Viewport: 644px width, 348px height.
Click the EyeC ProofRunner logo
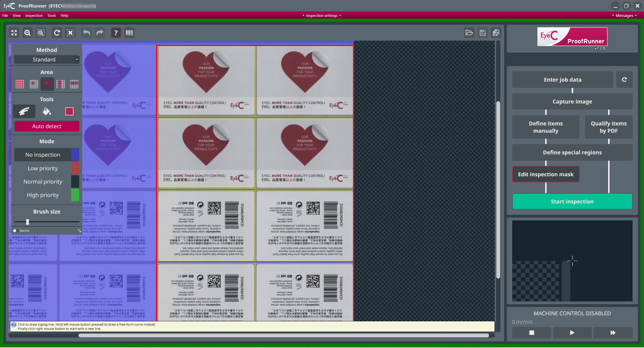pyautogui.click(x=572, y=37)
